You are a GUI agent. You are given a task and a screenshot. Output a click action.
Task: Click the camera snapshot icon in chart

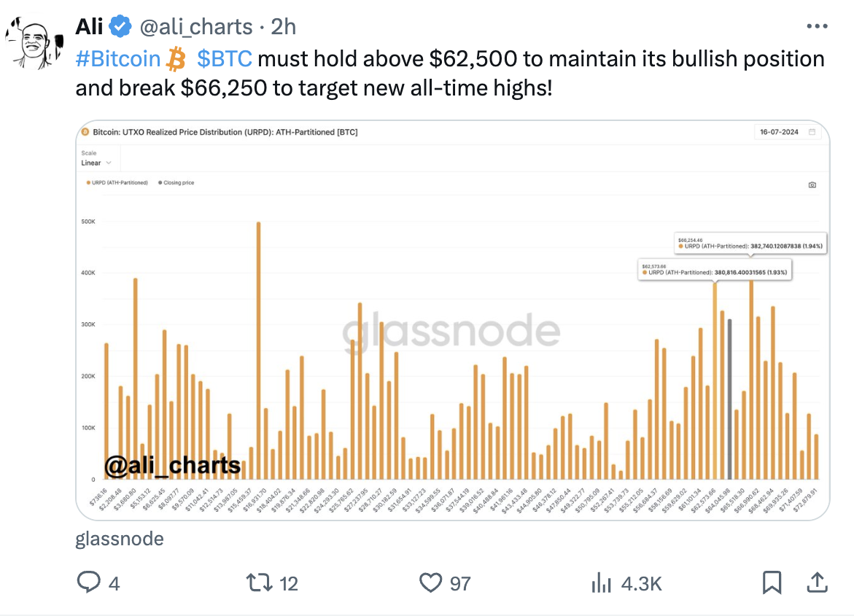click(x=812, y=185)
